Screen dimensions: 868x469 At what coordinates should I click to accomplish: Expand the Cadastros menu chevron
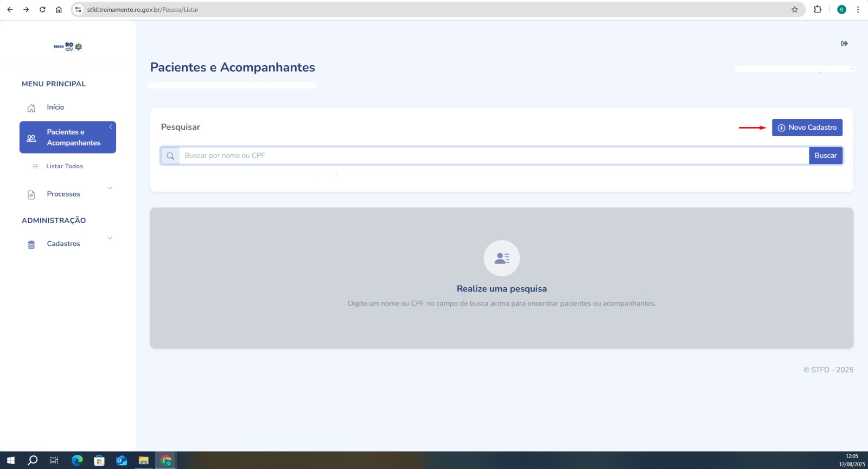110,238
